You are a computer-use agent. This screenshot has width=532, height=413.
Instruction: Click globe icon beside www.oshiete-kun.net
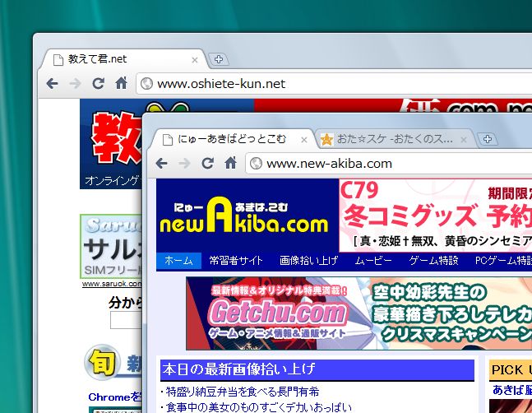point(146,83)
